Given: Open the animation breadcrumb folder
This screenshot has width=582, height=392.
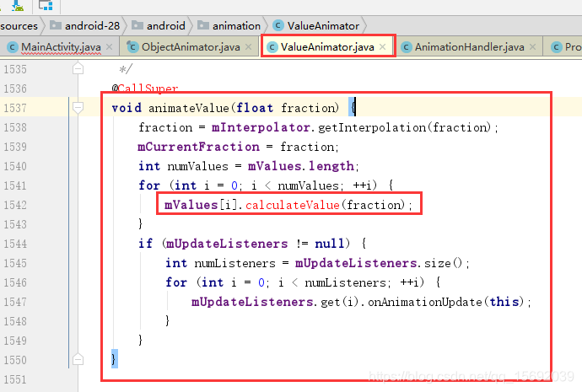Looking at the screenshot, I should point(229,25).
